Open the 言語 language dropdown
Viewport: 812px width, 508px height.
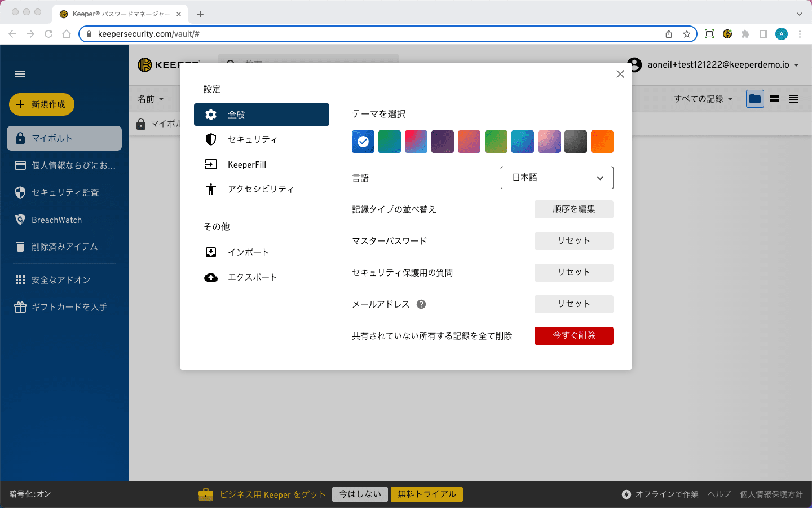point(557,178)
